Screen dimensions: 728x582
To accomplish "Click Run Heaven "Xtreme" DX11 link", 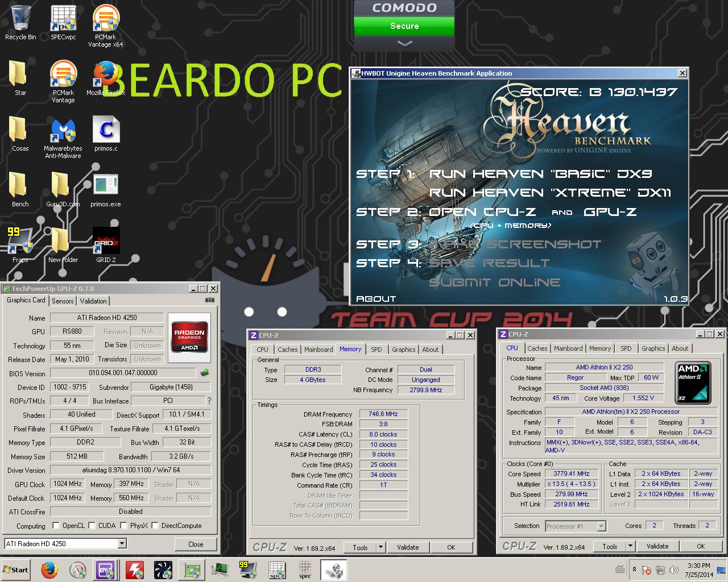I will 550,193.
